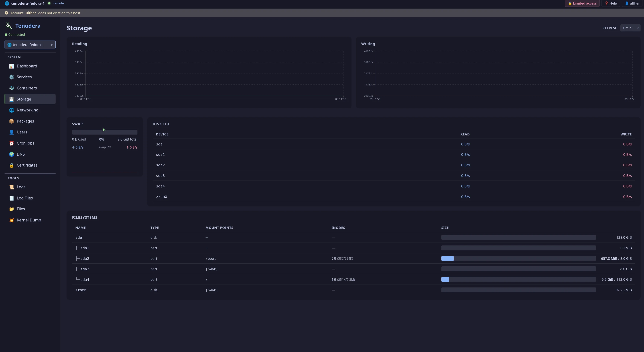Open the Dashboard bar chart icon

[x=11, y=66]
